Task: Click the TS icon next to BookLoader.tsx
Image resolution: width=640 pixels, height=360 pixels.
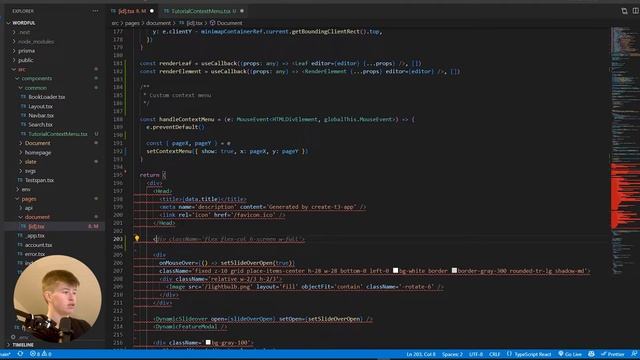Action: tap(23, 97)
